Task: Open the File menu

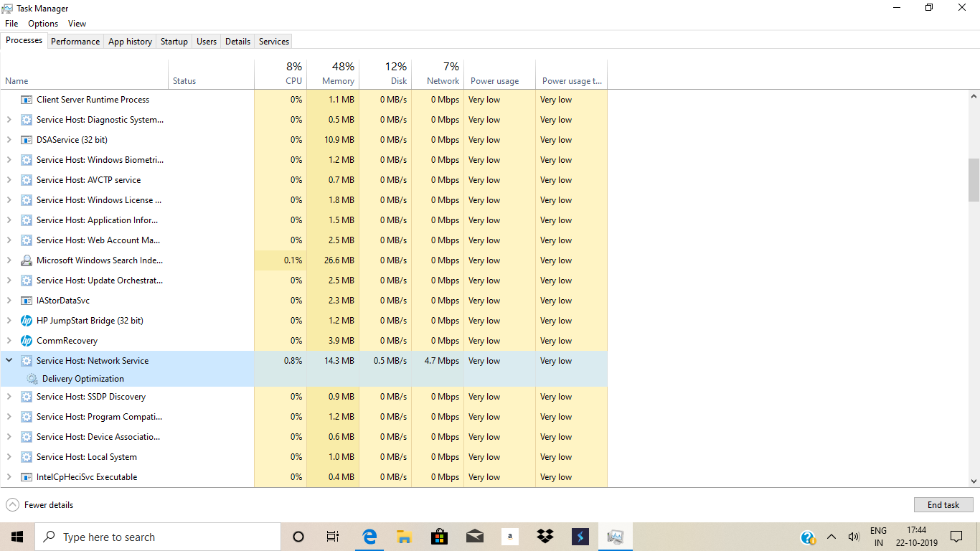Action: pyautogui.click(x=11, y=24)
